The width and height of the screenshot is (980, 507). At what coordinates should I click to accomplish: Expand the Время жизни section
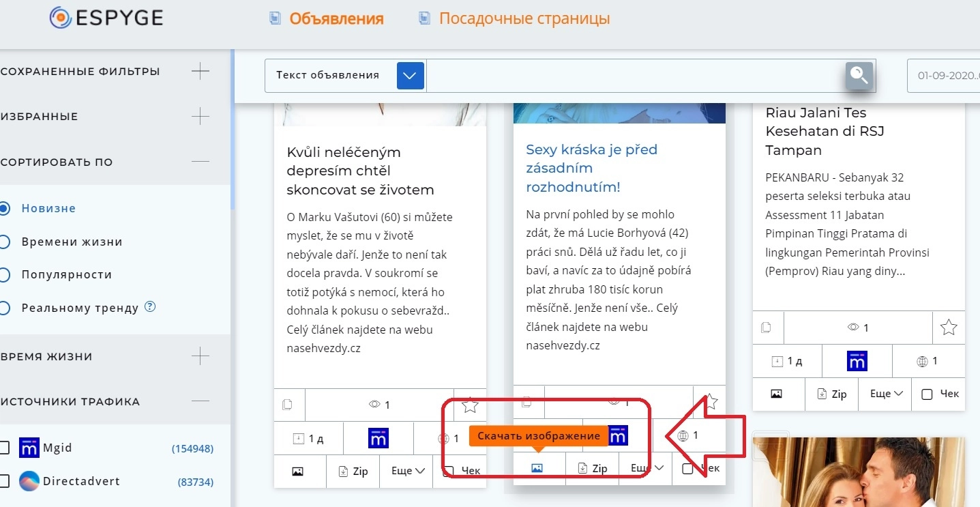(x=201, y=356)
